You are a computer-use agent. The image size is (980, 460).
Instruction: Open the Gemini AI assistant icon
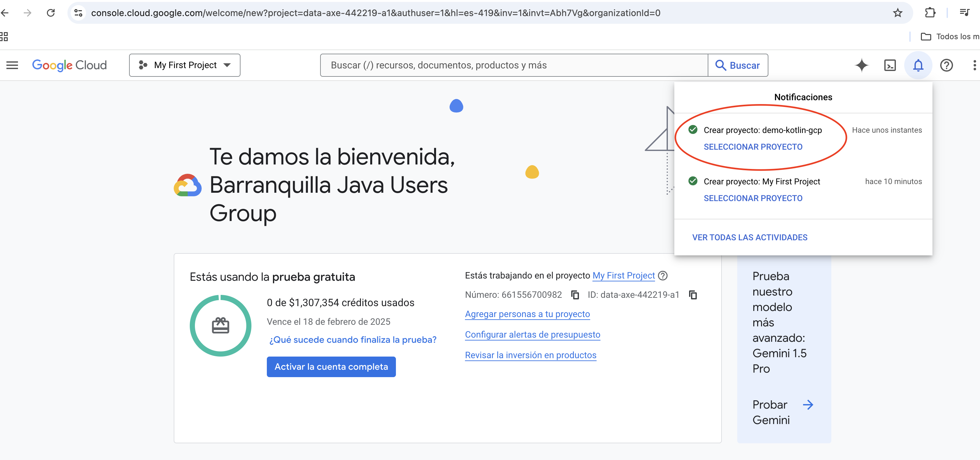tap(862, 65)
